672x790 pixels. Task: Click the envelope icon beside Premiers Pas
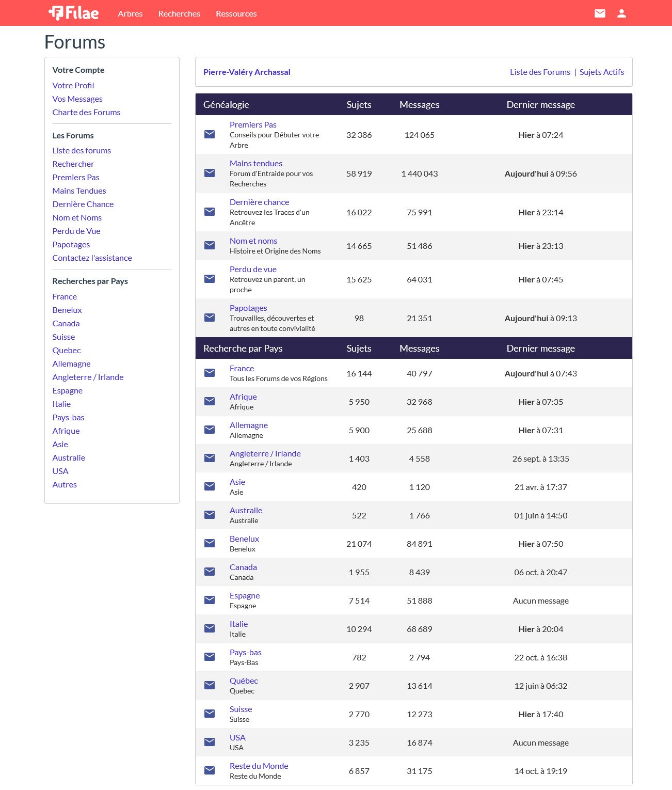pyautogui.click(x=209, y=134)
